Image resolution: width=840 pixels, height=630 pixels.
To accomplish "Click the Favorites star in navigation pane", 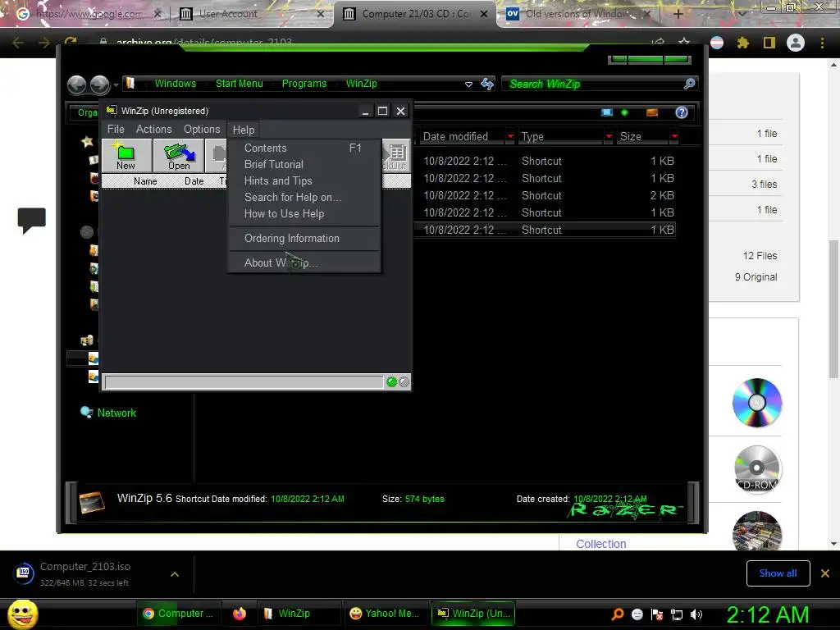I will 87,141.
